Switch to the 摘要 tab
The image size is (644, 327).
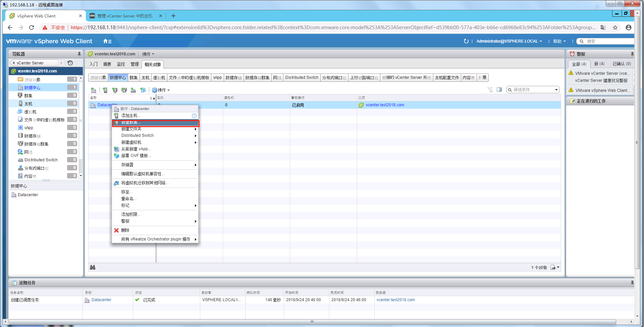tap(107, 64)
